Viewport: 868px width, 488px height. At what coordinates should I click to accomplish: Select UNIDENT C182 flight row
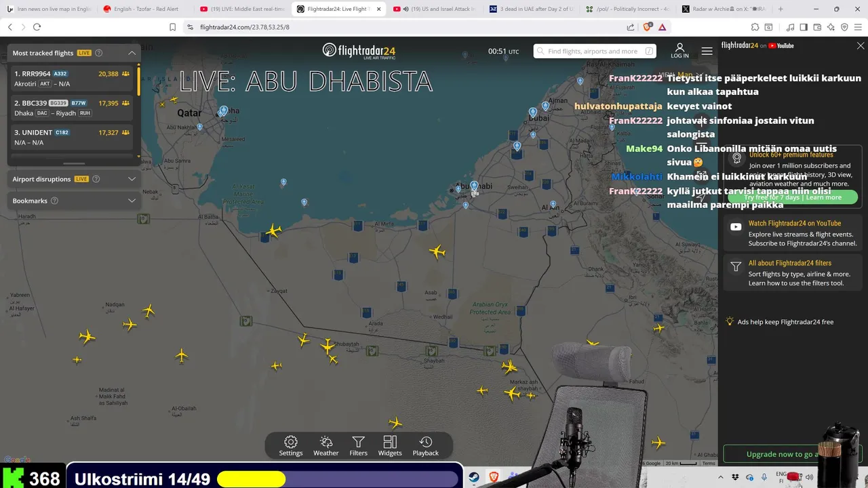(72, 138)
